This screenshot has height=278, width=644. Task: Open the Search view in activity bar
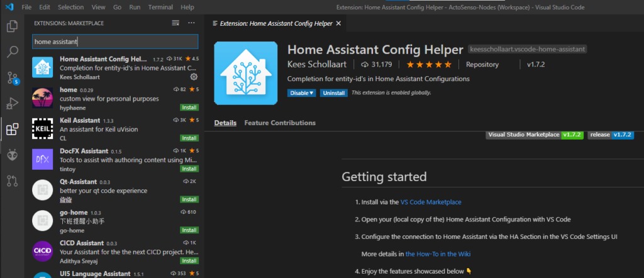tap(13, 52)
